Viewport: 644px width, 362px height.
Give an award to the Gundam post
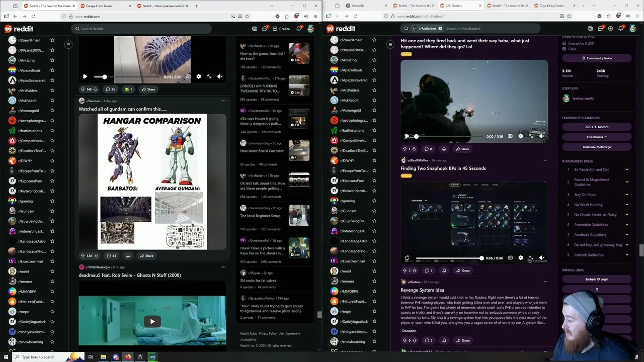pyautogui.click(x=128, y=255)
